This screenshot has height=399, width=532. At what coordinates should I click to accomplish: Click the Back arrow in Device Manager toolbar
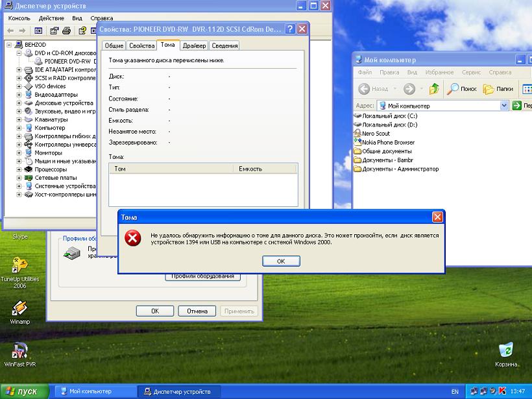click(10, 31)
